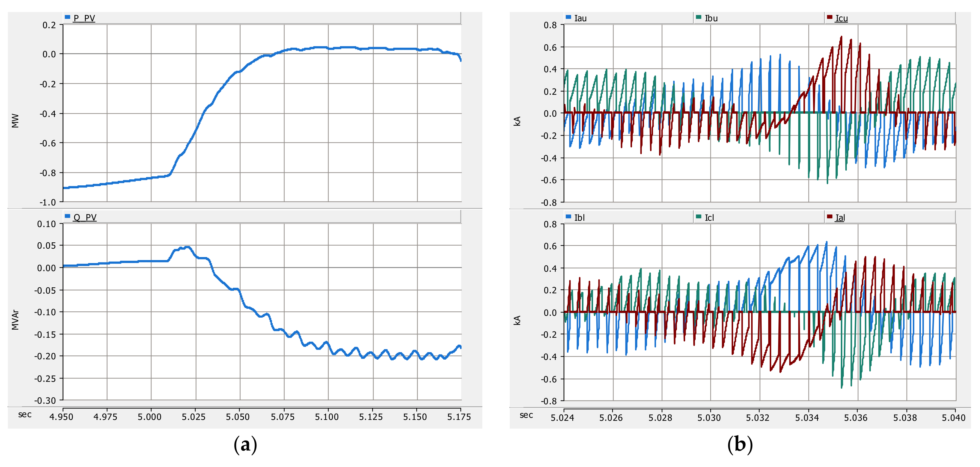Click the P_PV plot title bar
The width and height of the screenshot is (980, 467).
point(266,17)
